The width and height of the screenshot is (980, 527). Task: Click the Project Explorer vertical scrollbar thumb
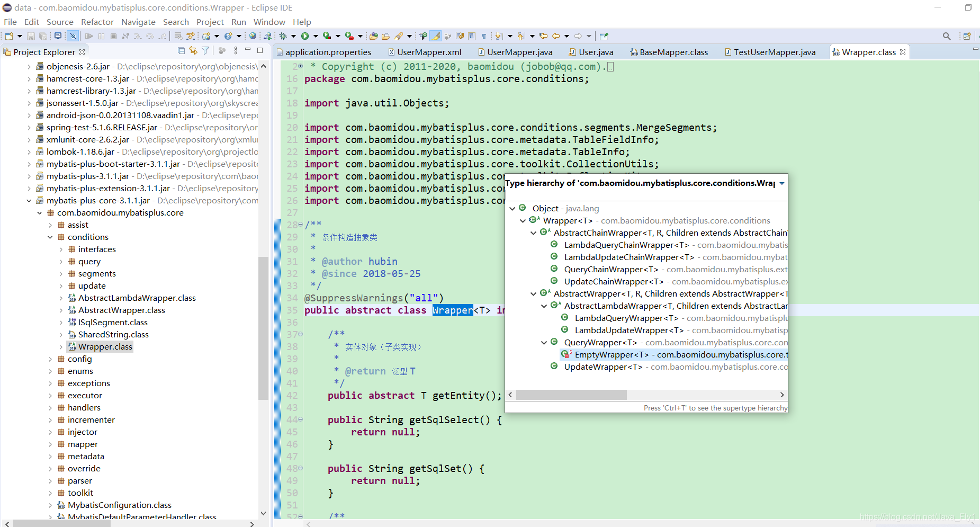(263, 328)
